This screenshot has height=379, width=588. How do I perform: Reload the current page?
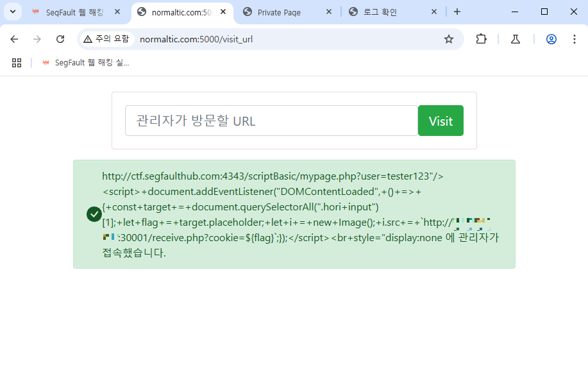[x=60, y=39]
